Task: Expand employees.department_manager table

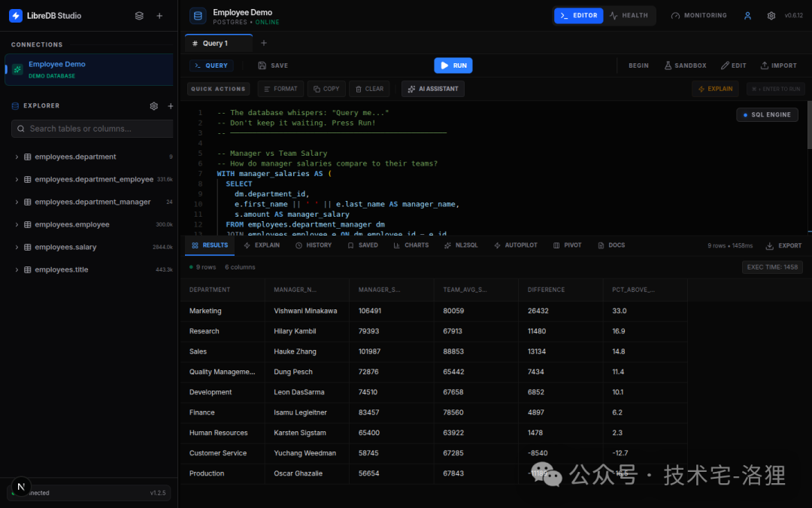Action: pyautogui.click(x=17, y=202)
